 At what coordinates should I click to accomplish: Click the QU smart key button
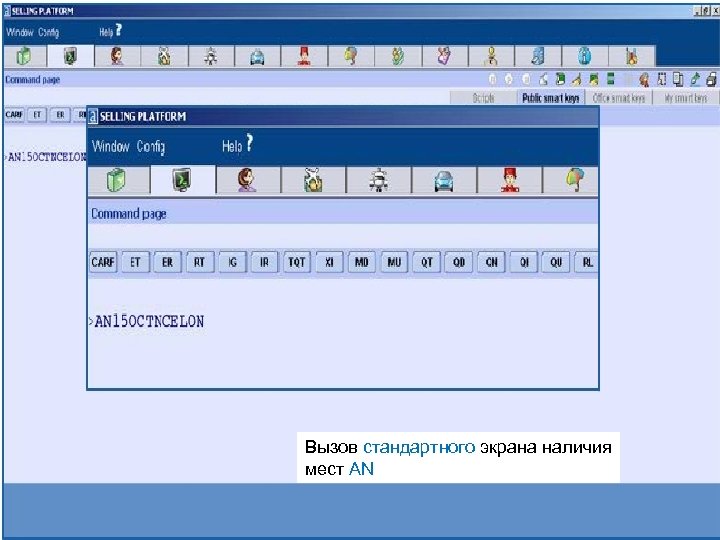[556, 262]
